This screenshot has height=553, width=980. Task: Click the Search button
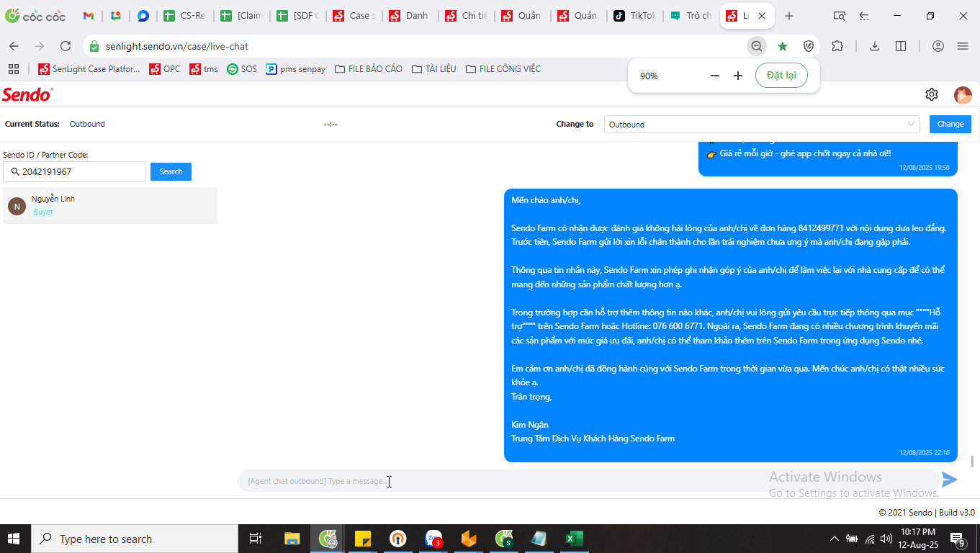(171, 171)
